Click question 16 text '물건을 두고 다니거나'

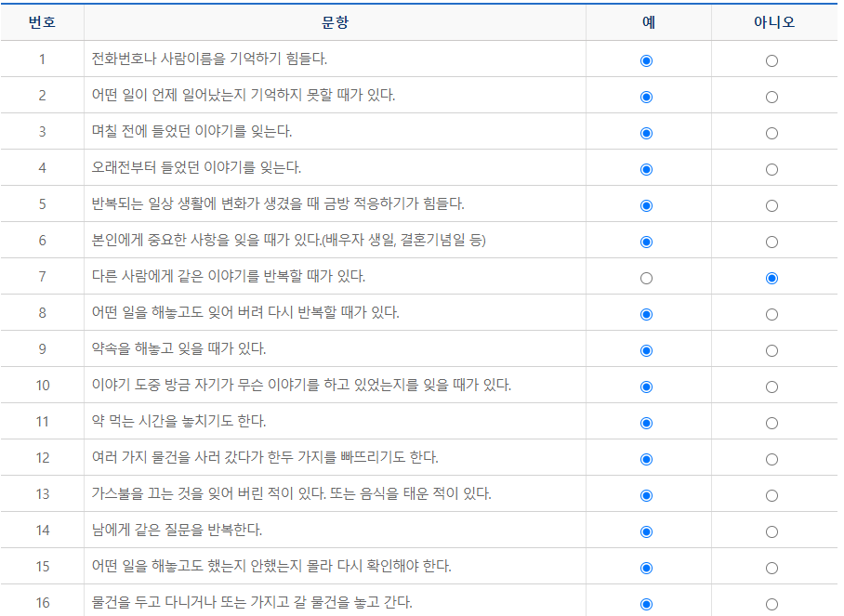[252, 603]
